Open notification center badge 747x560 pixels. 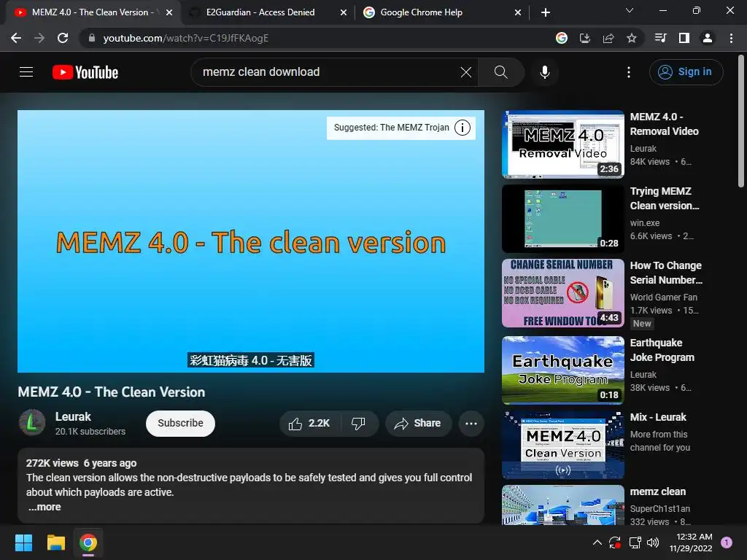tap(727, 542)
